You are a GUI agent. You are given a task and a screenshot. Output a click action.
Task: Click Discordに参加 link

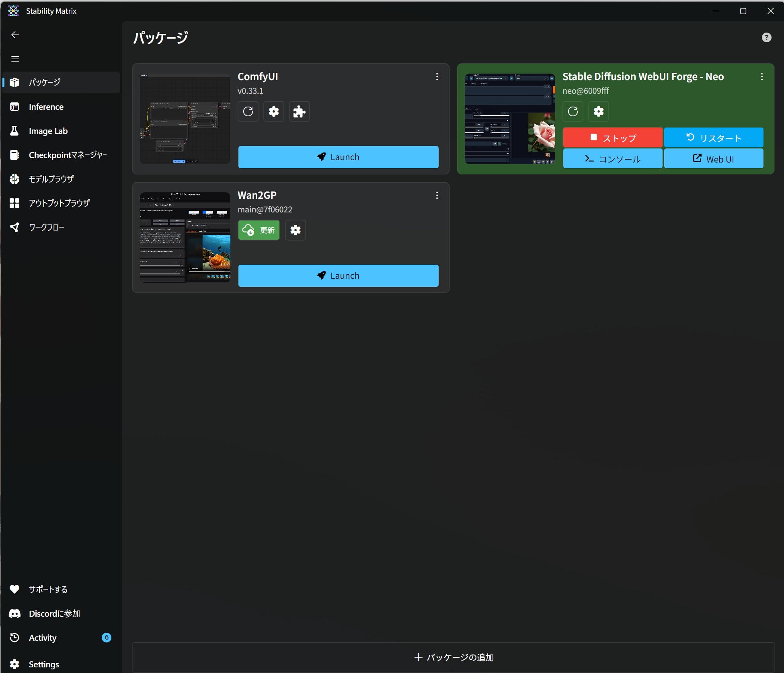pos(61,613)
